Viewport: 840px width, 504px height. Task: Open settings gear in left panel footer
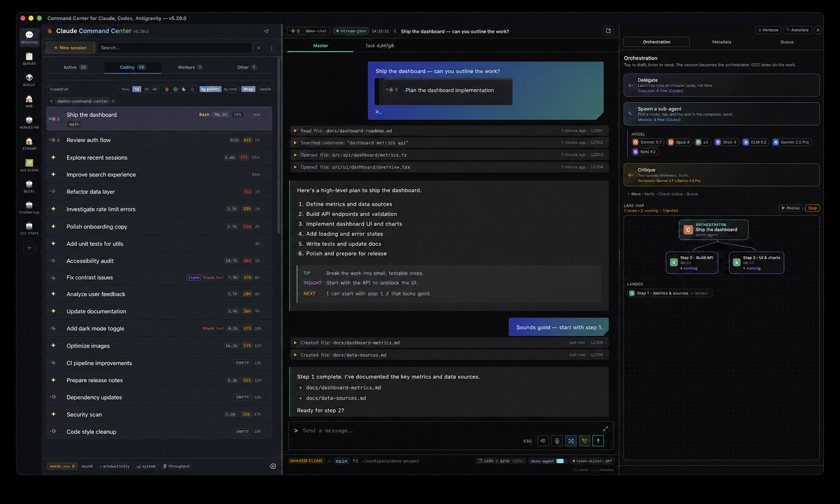(x=273, y=466)
